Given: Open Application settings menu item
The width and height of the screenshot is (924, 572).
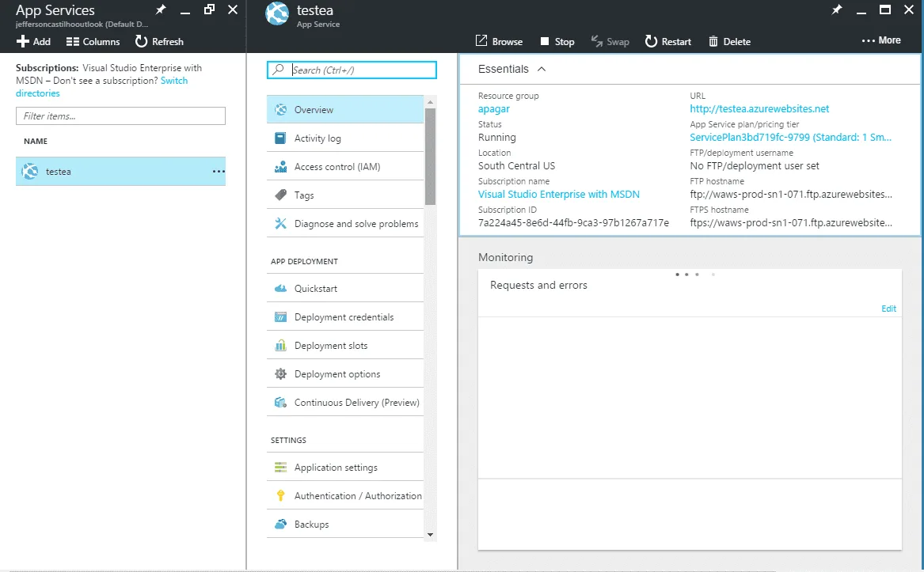Looking at the screenshot, I should point(344,467).
